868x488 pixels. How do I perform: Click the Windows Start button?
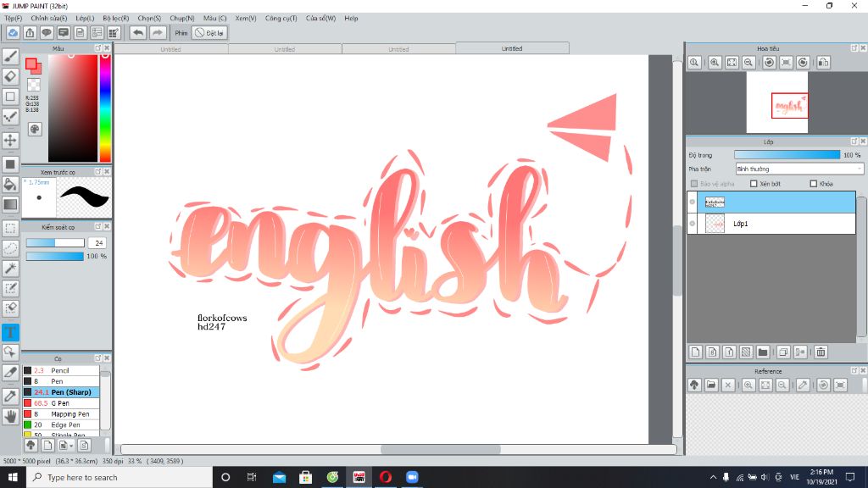coord(13,477)
